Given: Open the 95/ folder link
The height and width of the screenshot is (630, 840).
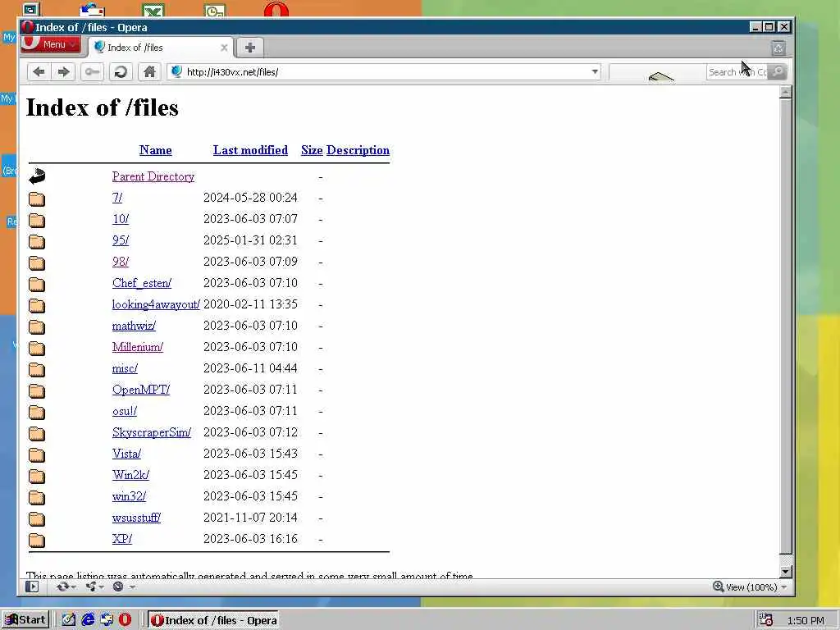Looking at the screenshot, I should coord(121,240).
